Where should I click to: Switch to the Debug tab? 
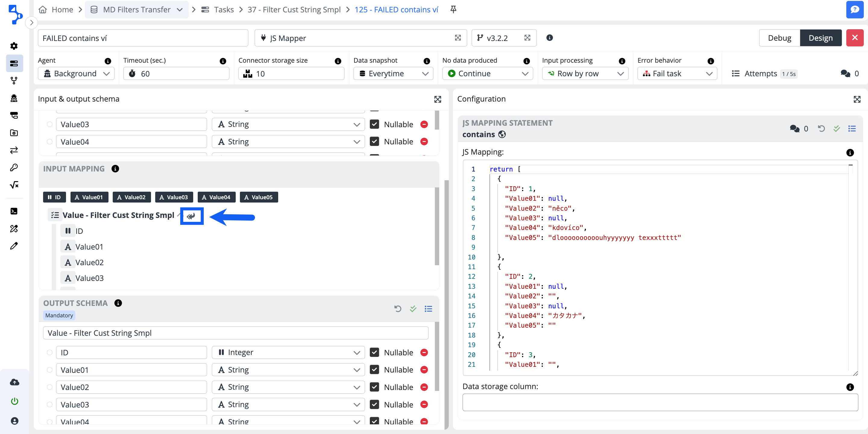click(x=779, y=38)
